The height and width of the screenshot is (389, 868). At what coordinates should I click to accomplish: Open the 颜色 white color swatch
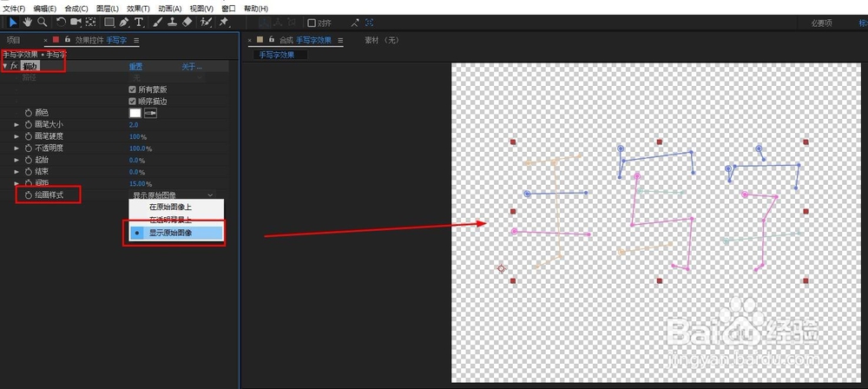(135, 113)
